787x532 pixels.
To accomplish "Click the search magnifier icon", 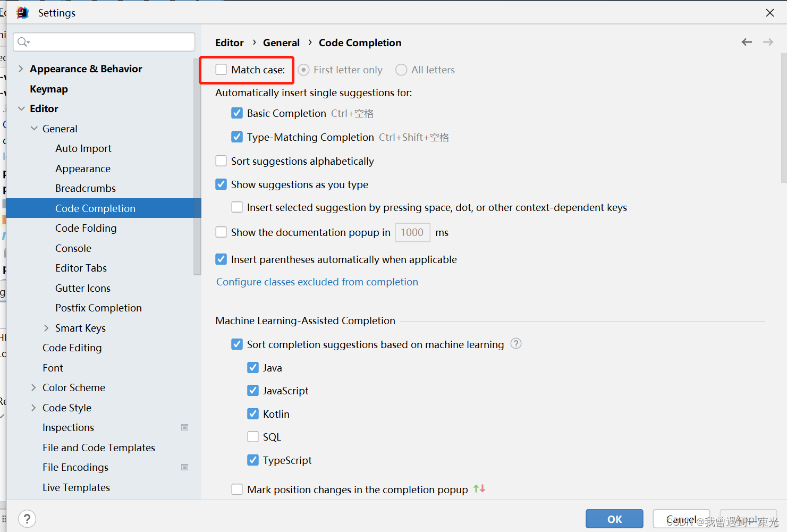I will click(x=23, y=42).
